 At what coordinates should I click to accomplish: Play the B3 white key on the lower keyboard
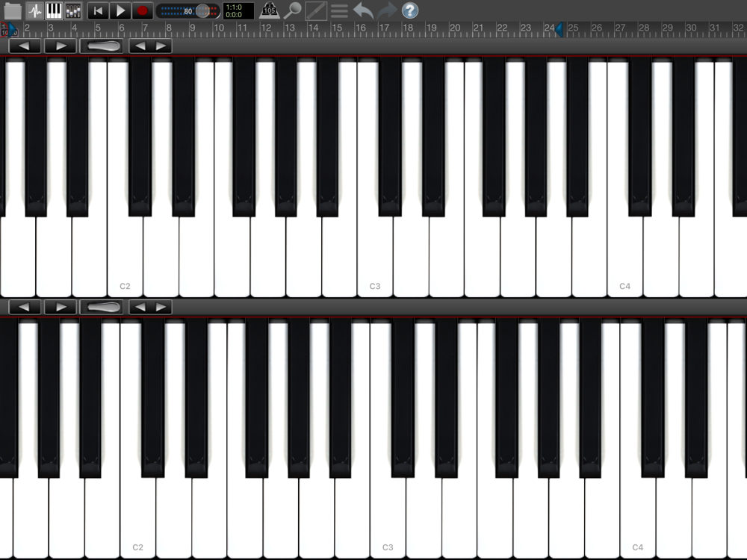click(602, 519)
